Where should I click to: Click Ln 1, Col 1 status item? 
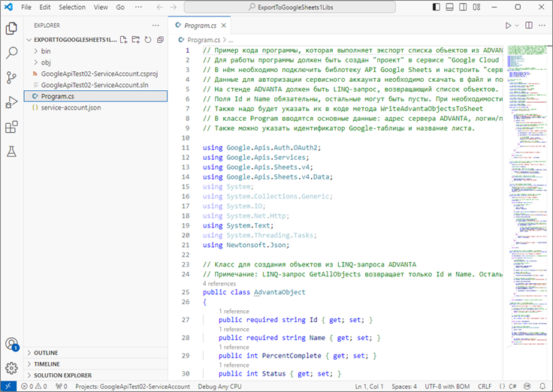click(x=369, y=386)
